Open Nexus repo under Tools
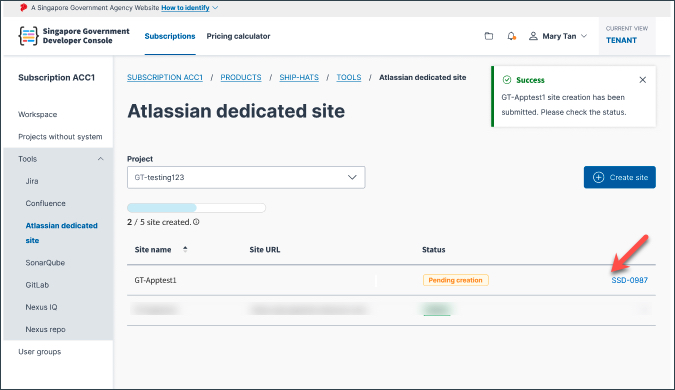 tap(46, 330)
